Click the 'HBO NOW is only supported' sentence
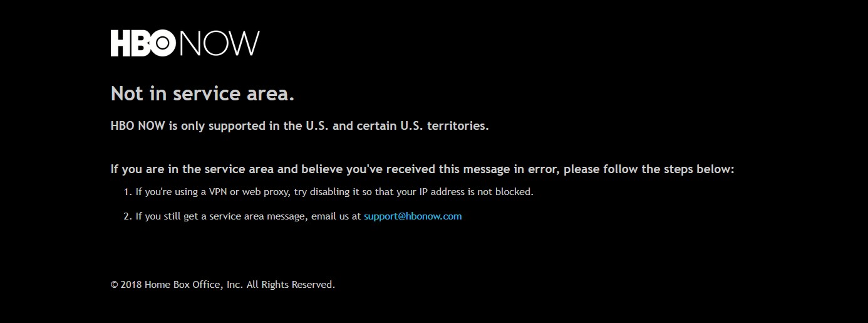 tap(299, 125)
